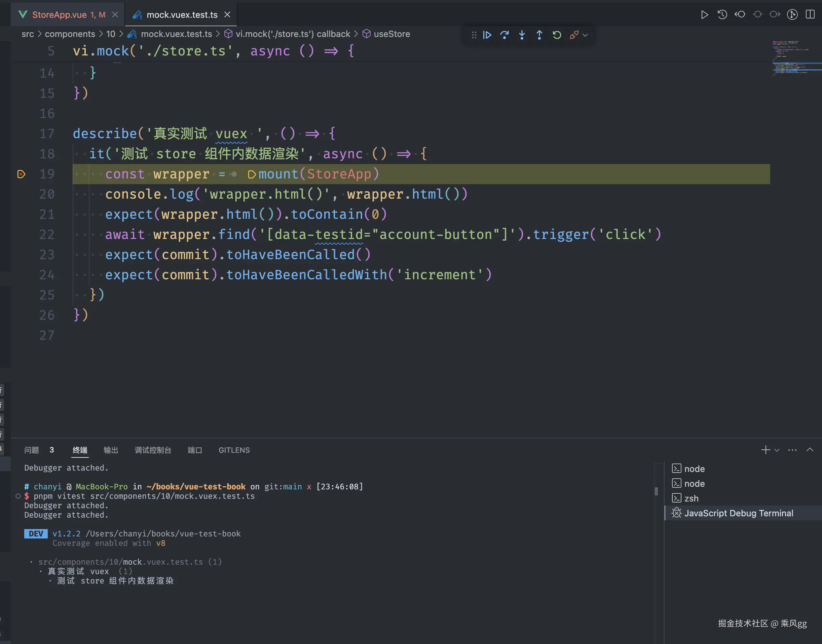The image size is (822, 644).
Task: Click the debug Step Into icon
Action: tap(522, 35)
